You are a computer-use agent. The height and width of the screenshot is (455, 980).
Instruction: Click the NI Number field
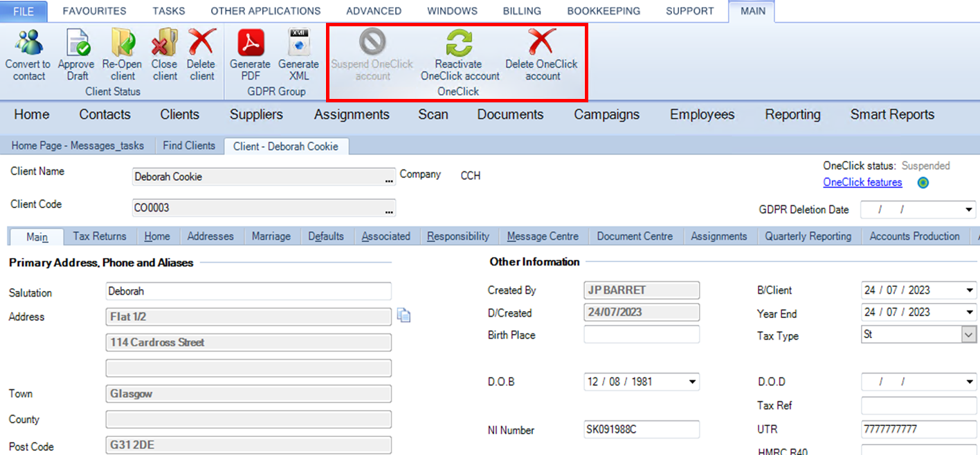[642, 429]
